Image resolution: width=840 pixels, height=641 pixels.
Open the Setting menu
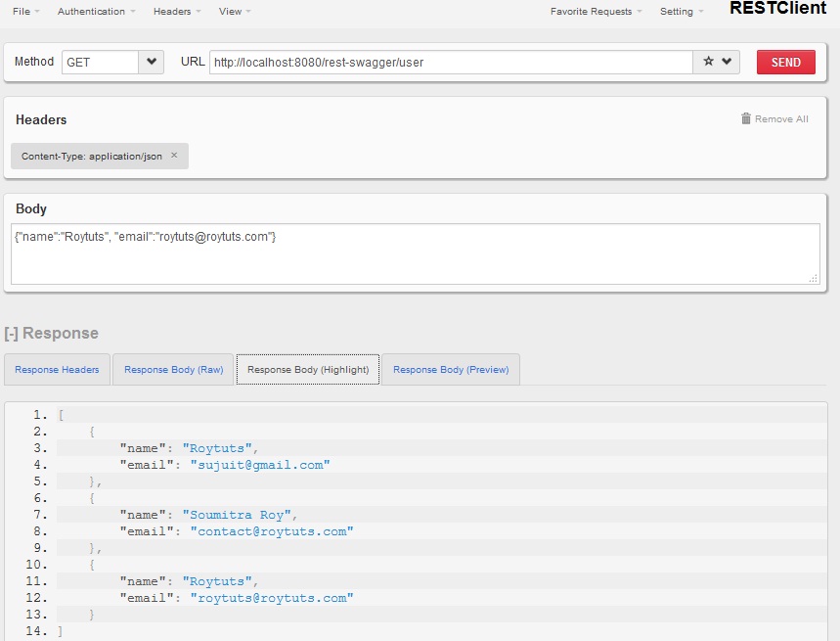[x=677, y=12]
